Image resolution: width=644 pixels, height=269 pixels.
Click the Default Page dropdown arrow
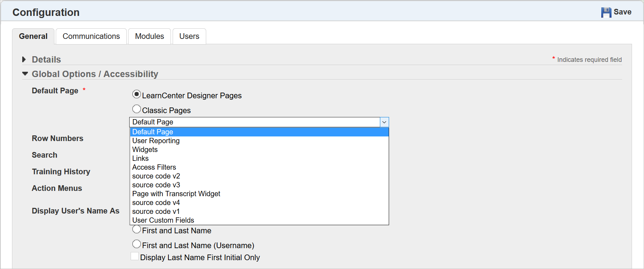[x=384, y=122]
